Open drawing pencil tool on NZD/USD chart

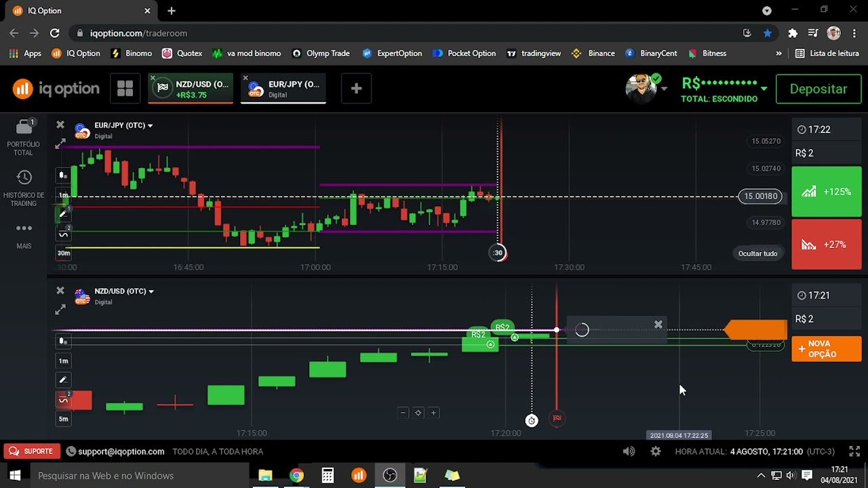pos(63,380)
